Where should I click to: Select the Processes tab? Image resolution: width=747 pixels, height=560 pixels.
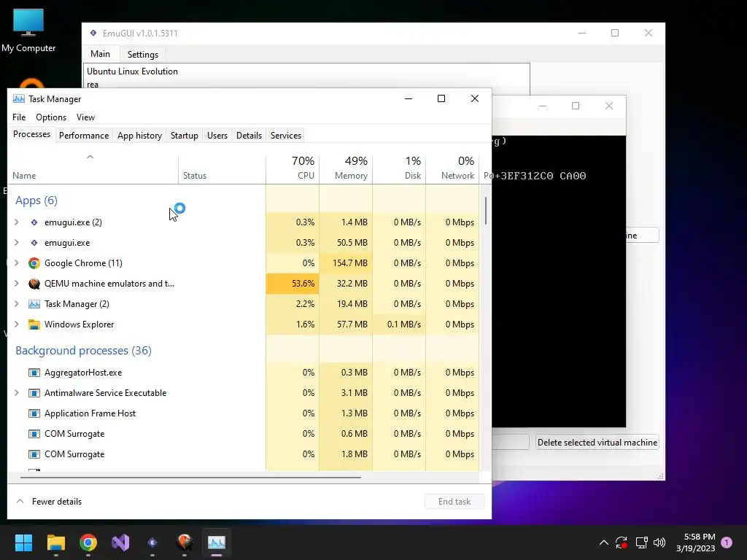(x=32, y=135)
